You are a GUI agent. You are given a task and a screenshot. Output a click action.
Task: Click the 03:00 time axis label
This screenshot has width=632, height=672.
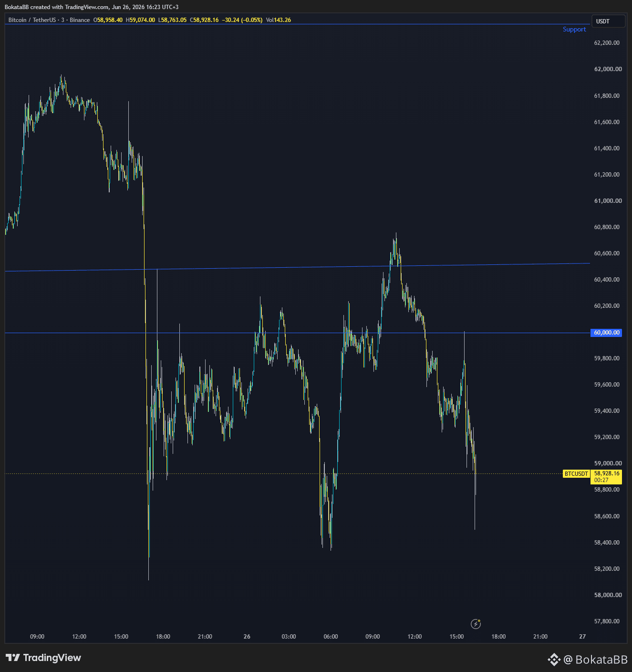pos(289,637)
